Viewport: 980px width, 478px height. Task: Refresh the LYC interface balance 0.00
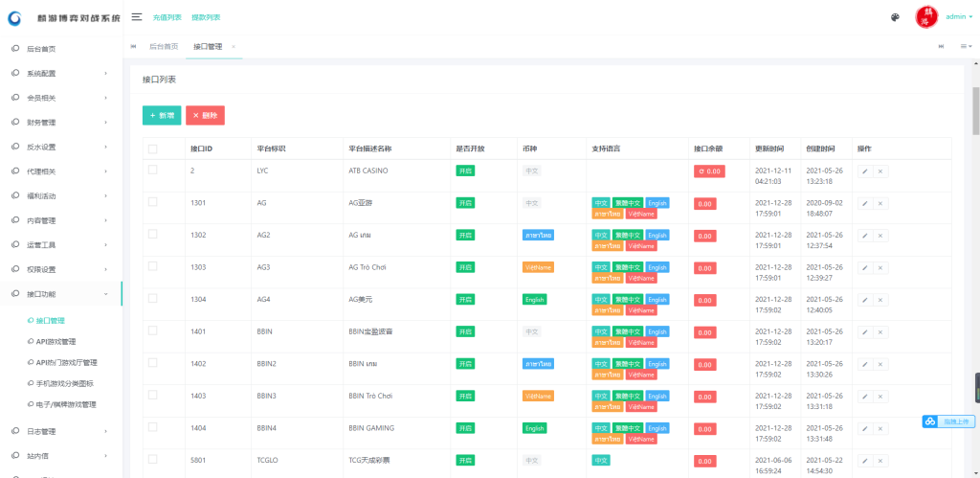709,171
